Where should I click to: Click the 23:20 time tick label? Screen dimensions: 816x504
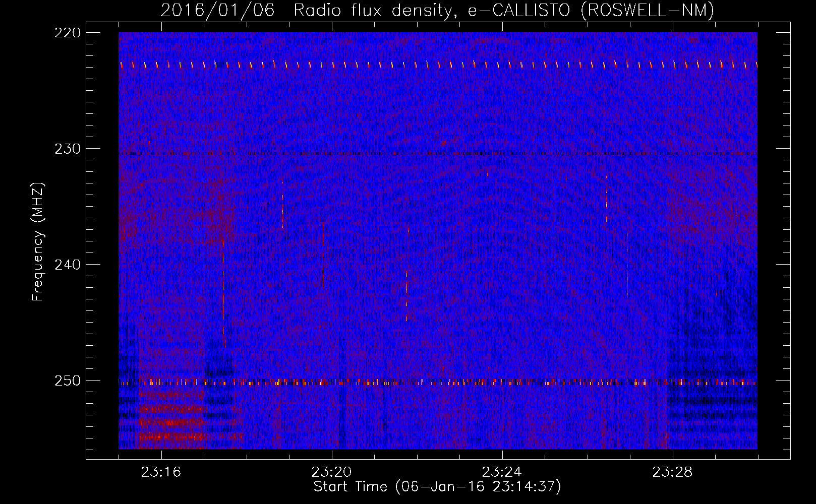click(331, 472)
